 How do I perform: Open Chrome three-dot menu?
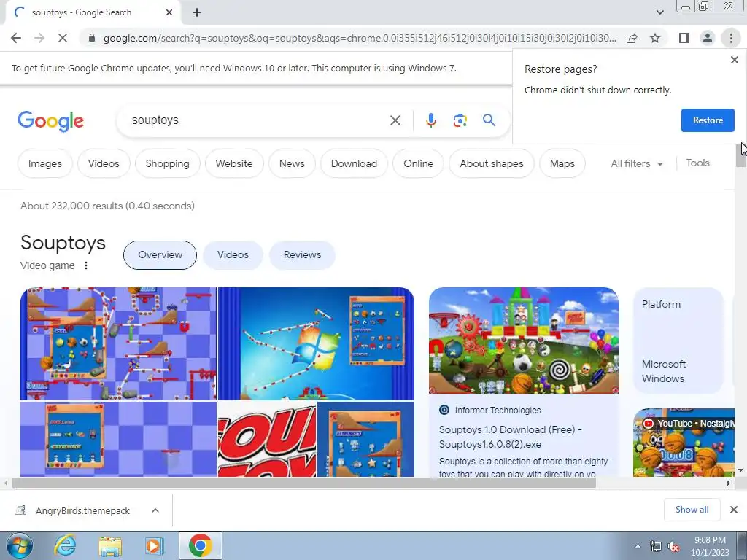[731, 38]
